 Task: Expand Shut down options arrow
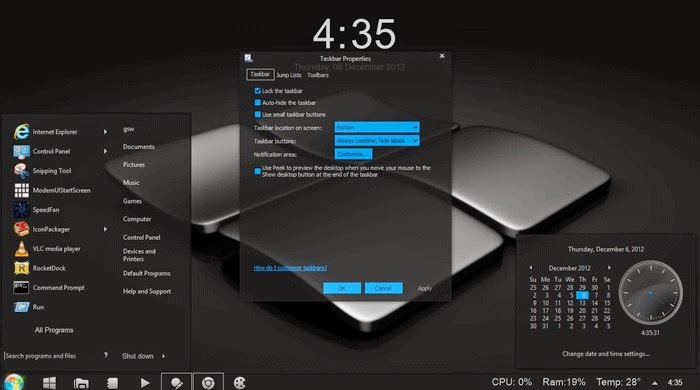[x=163, y=356]
